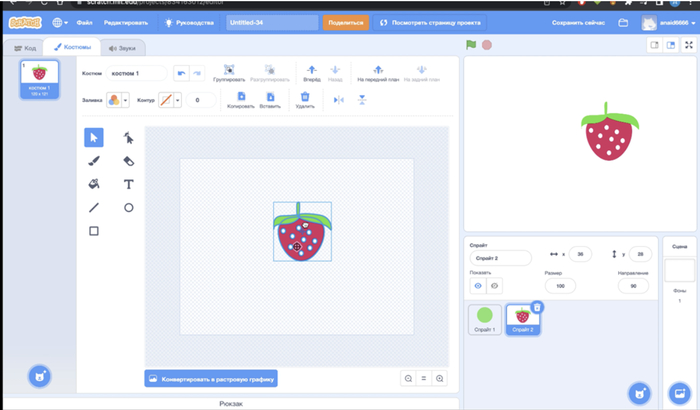Open the Файл menu
Image resolution: width=700 pixels, height=410 pixels.
tap(86, 21)
